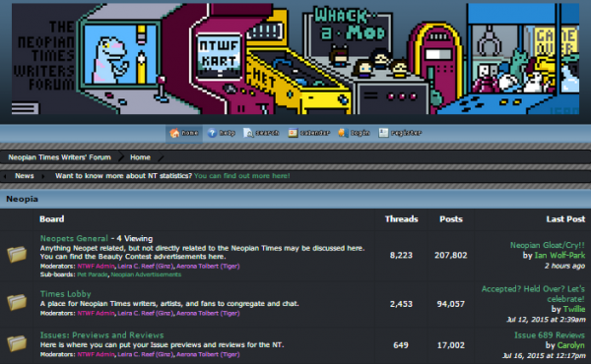The image size is (591, 364).
Task: Collapse the Neopia category header
Action: point(295,199)
